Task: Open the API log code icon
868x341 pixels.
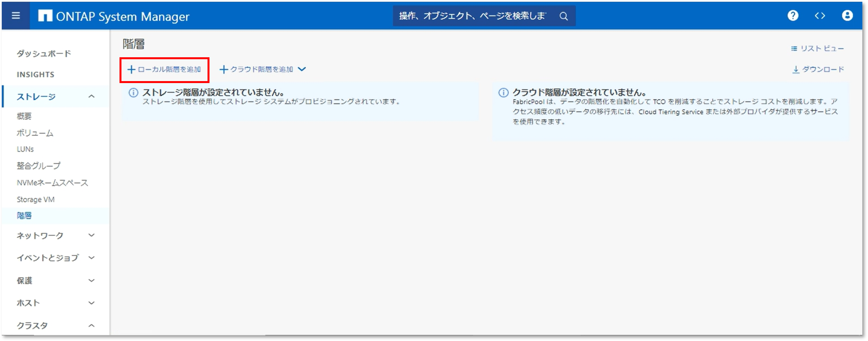Action: tap(820, 15)
